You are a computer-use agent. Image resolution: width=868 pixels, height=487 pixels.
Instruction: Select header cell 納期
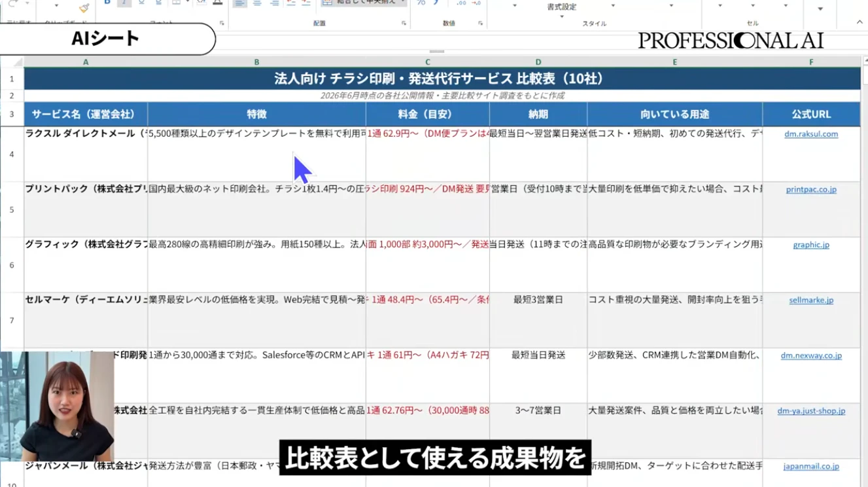tap(538, 114)
